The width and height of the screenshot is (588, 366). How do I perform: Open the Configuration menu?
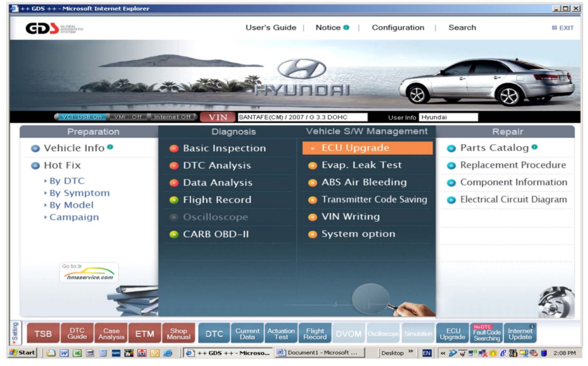tap(398, 28)
